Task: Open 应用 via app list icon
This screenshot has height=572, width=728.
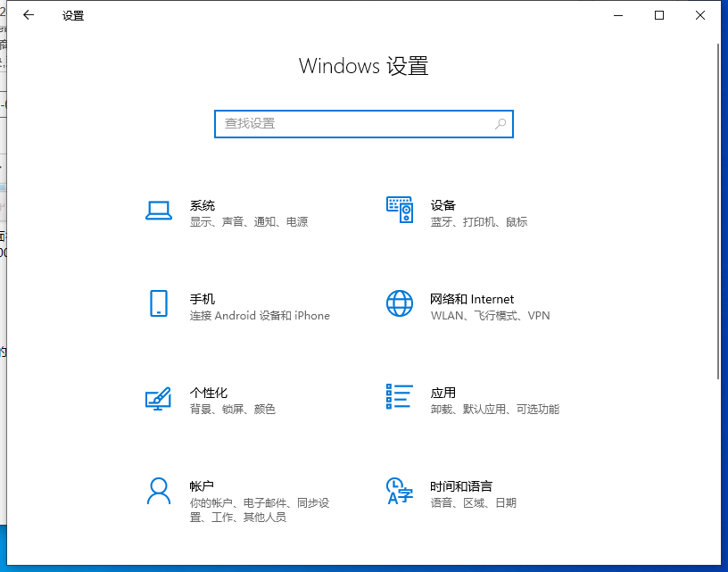Action: point(399,398)
